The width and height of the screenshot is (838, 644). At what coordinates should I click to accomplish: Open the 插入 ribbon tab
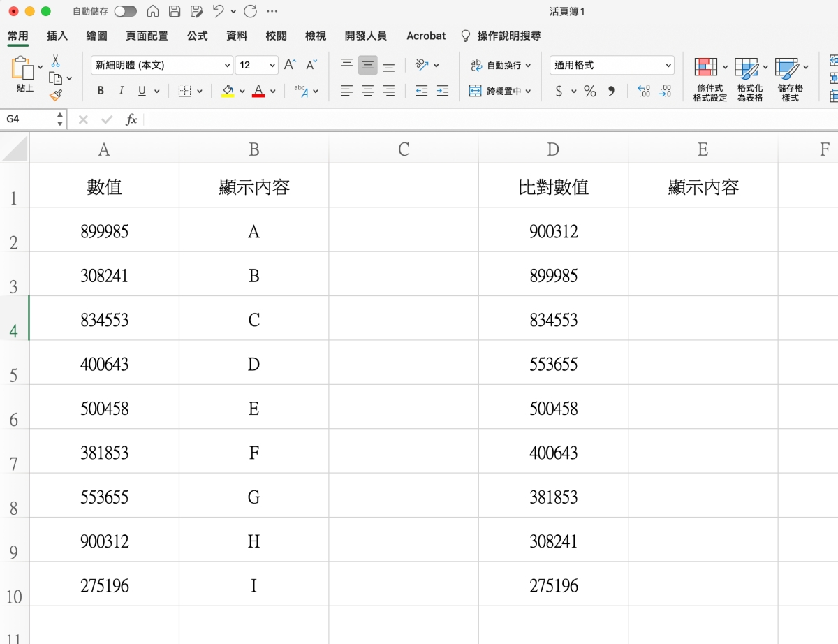(x=57, y=36)
